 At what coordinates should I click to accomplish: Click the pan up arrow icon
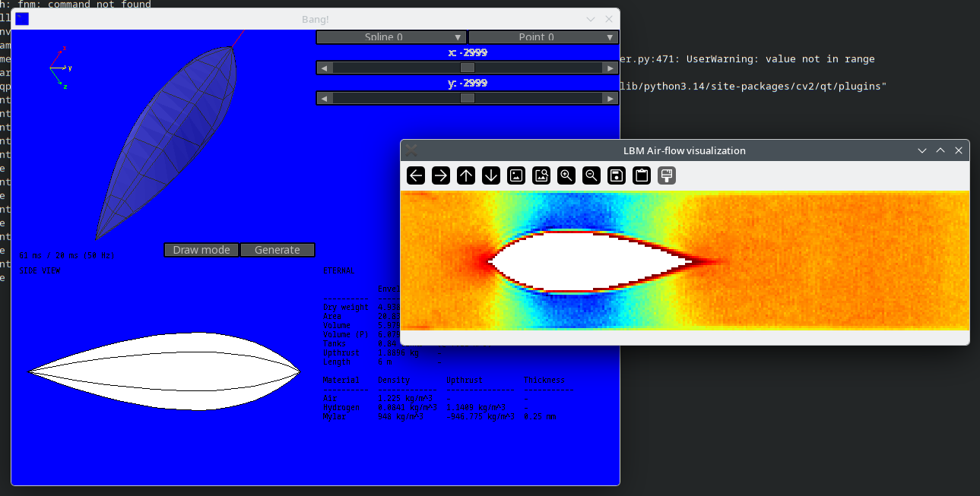coord(466,175)
